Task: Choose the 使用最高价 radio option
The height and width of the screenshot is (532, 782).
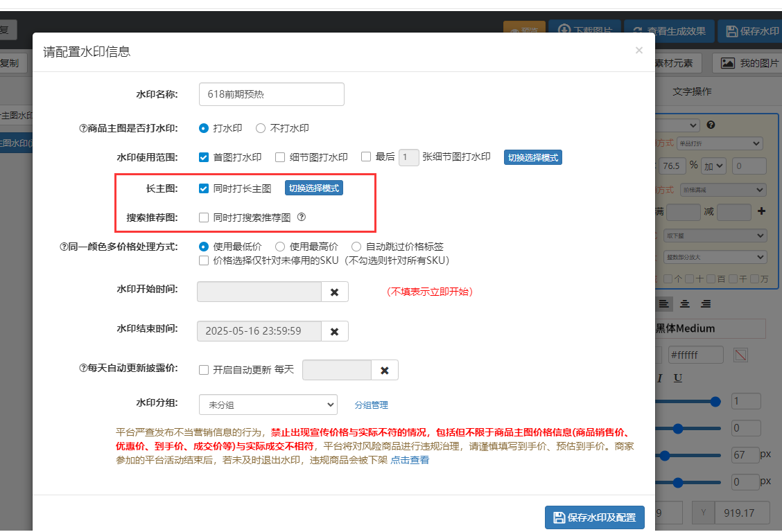Action: [280, 247]
